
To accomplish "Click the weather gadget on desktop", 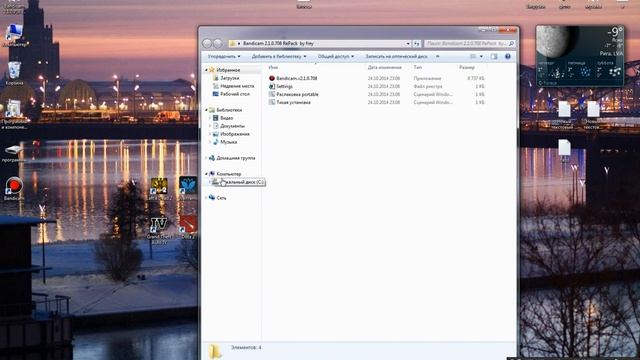I will [580, 56].
